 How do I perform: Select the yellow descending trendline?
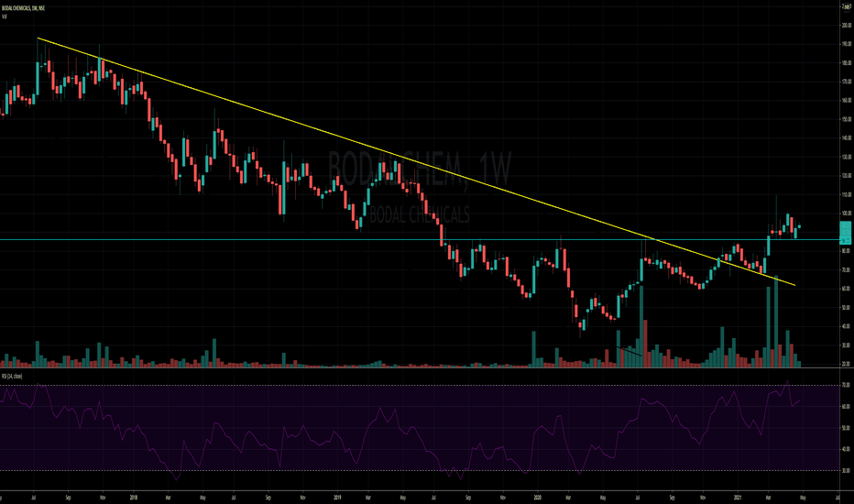point(416,161)
